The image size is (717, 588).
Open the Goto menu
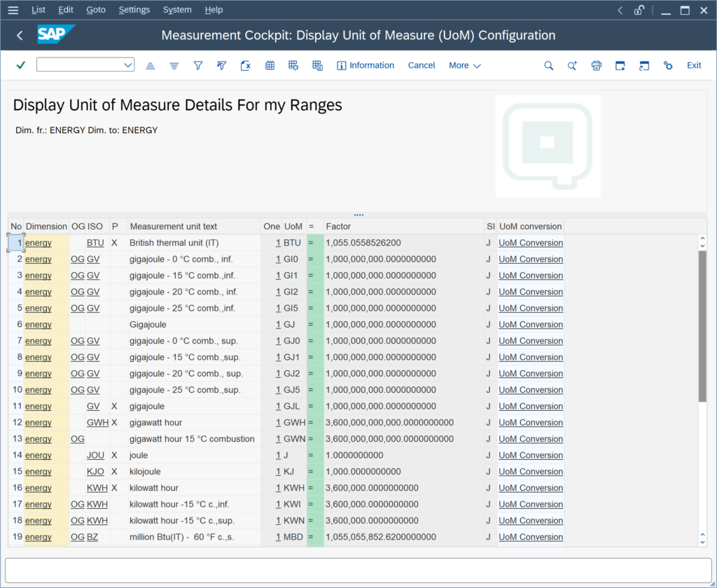pyautogui.click(x=96, y=10)
